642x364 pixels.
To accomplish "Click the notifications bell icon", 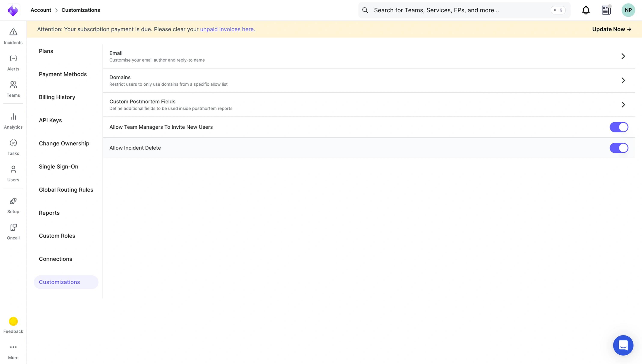I will point(586,10).
